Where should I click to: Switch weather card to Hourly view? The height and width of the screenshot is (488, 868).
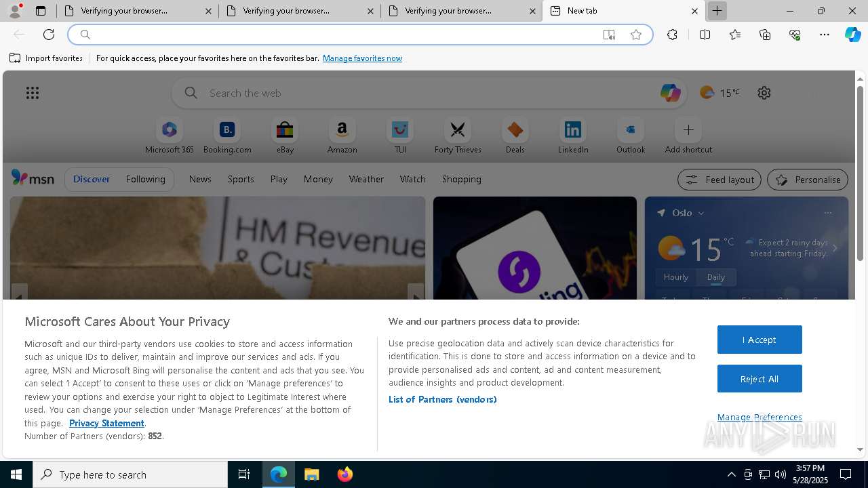[x=676, y=277]
